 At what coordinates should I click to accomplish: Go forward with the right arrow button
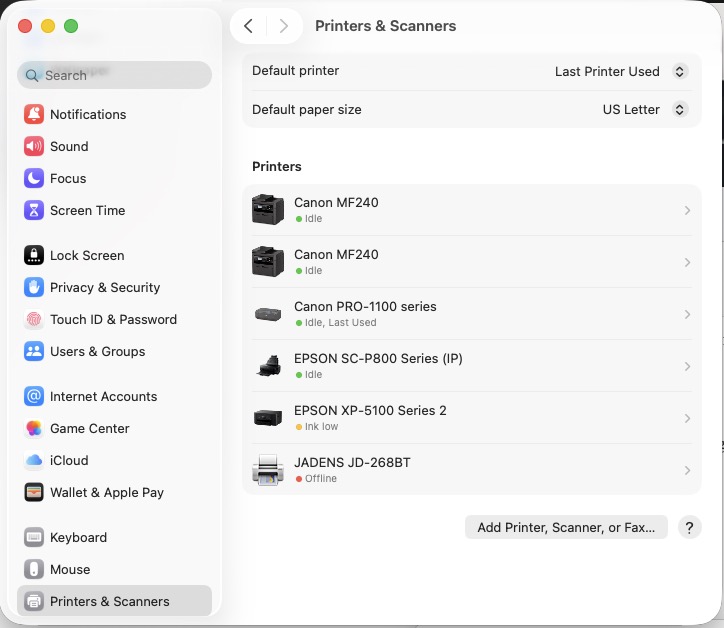click(284, 26)
